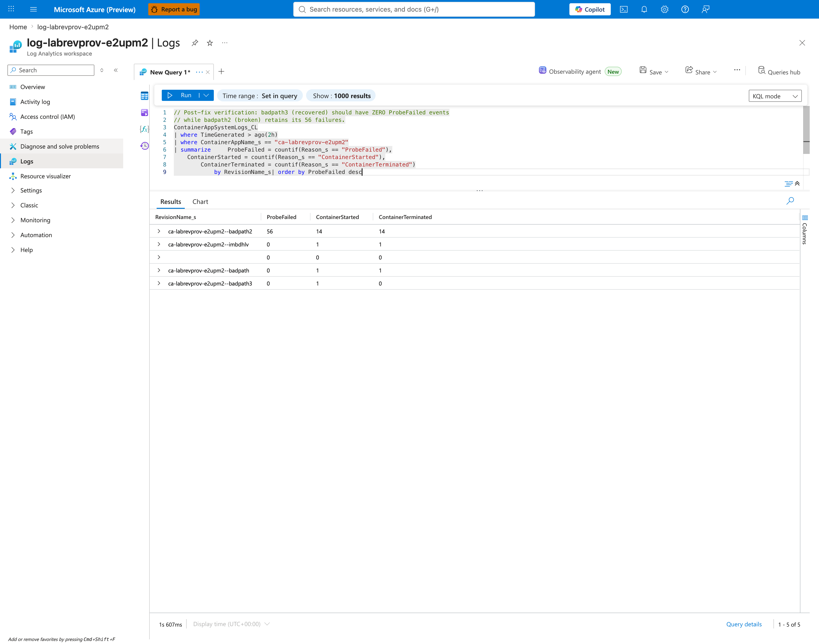Open the tables pane icon in side rail

(x=144, y=96)
